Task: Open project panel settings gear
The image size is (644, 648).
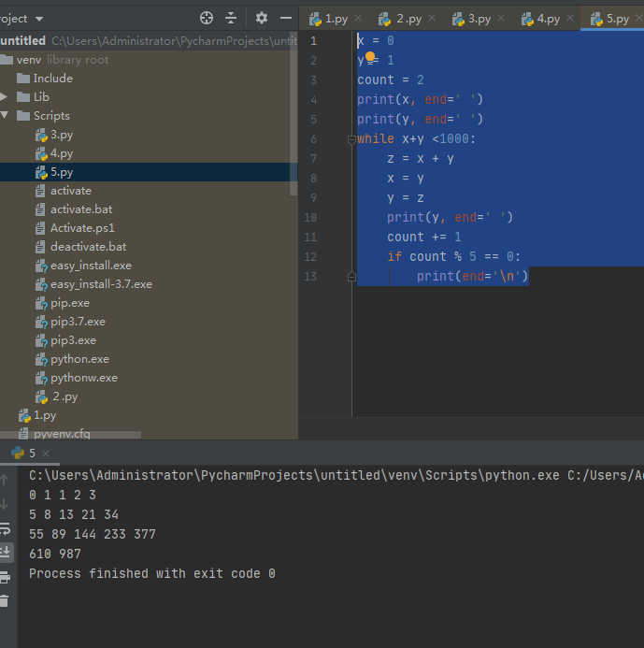Action: coord(261,18)
